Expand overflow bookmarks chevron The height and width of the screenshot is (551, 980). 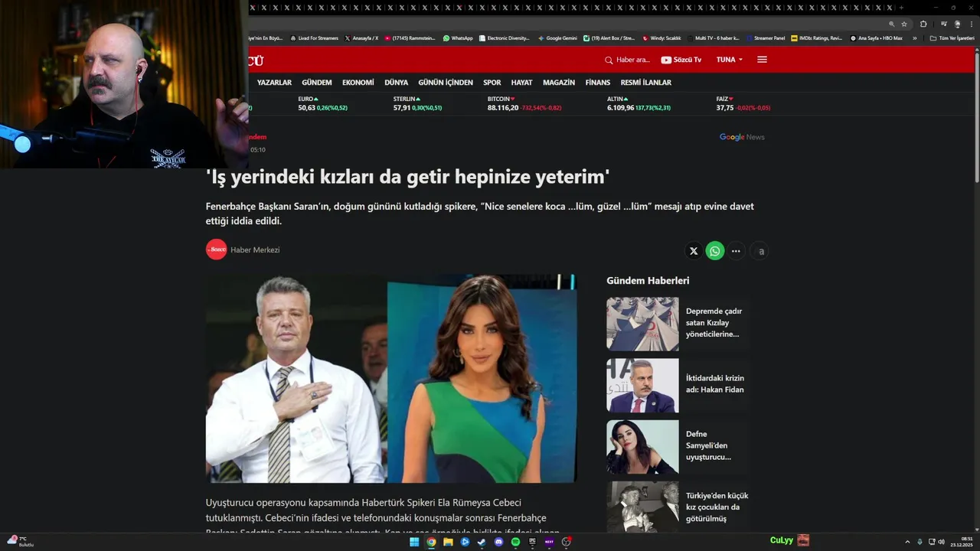click(x=914, y=38)
